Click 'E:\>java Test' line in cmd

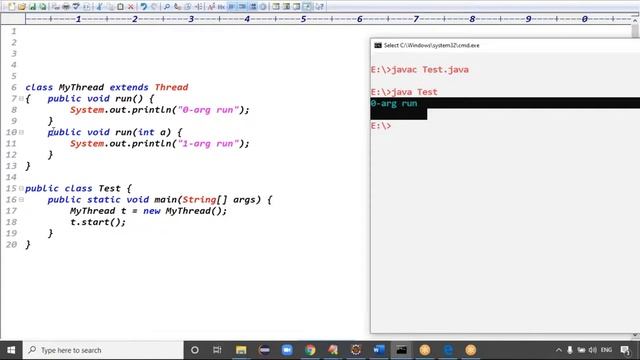click(404, 92)
